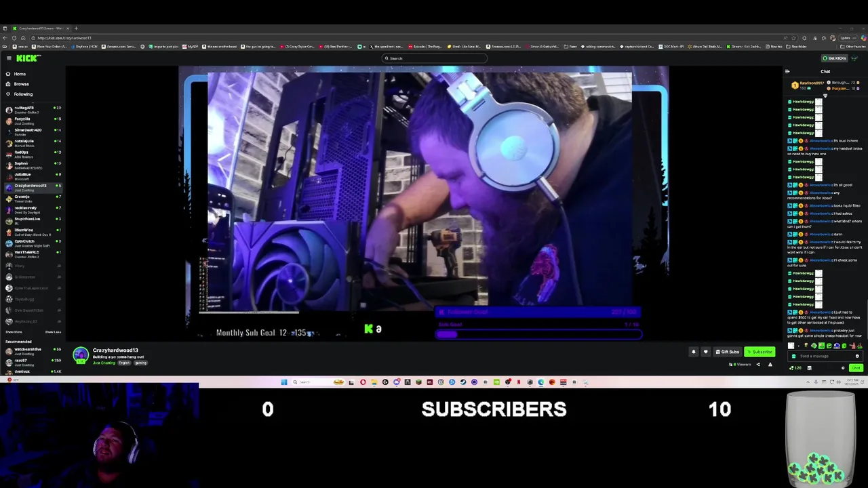Click the report warning triangle icon
This screenshot has width=868, height=488.
770,365
